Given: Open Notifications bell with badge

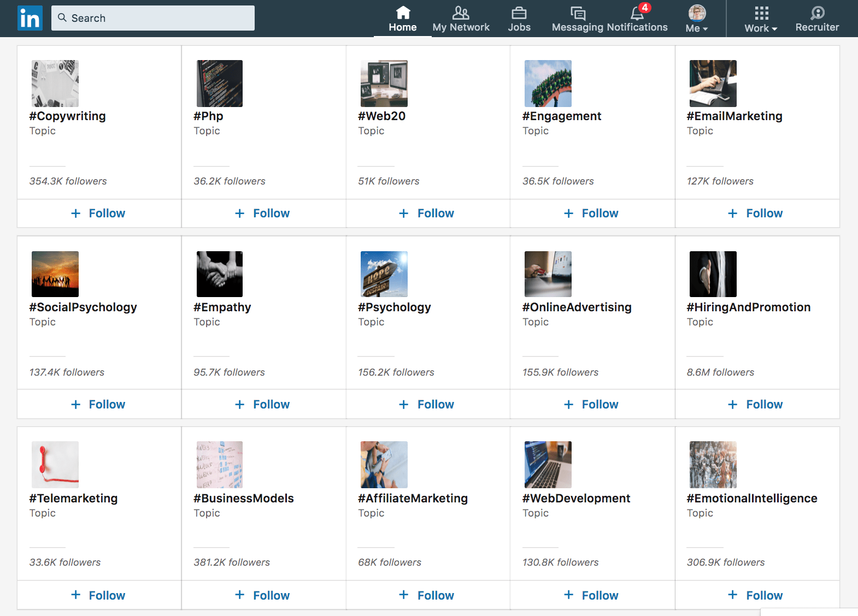Looking at the screenshot, I should click(637, 13).
